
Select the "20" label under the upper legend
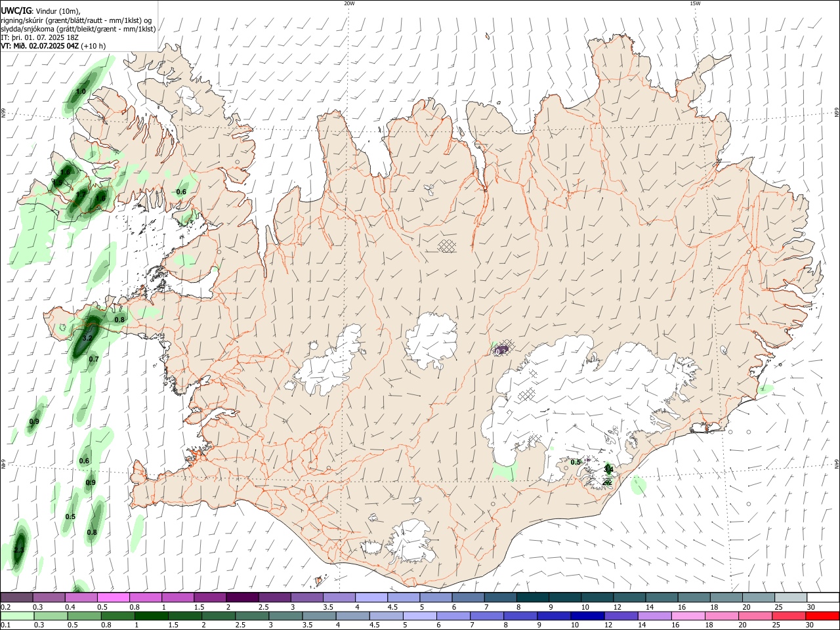pyautogui.click(x=746, y=607)
